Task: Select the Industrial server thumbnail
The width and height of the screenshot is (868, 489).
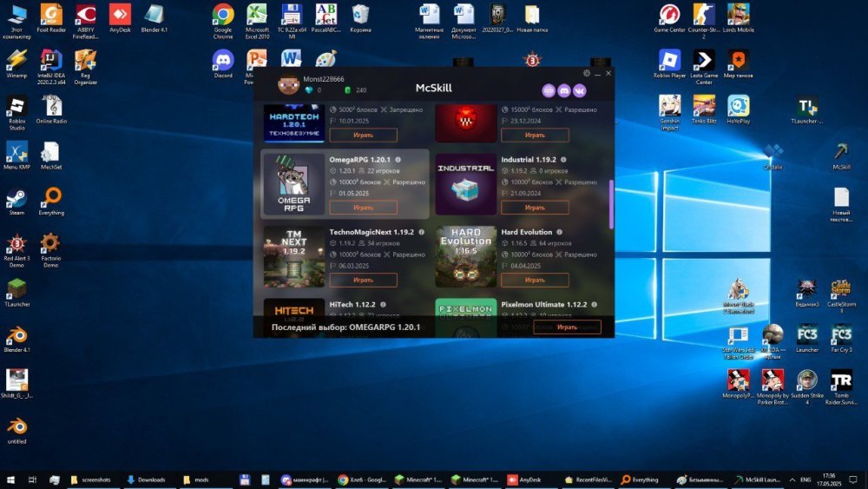Action: click(x=465, y=184)
